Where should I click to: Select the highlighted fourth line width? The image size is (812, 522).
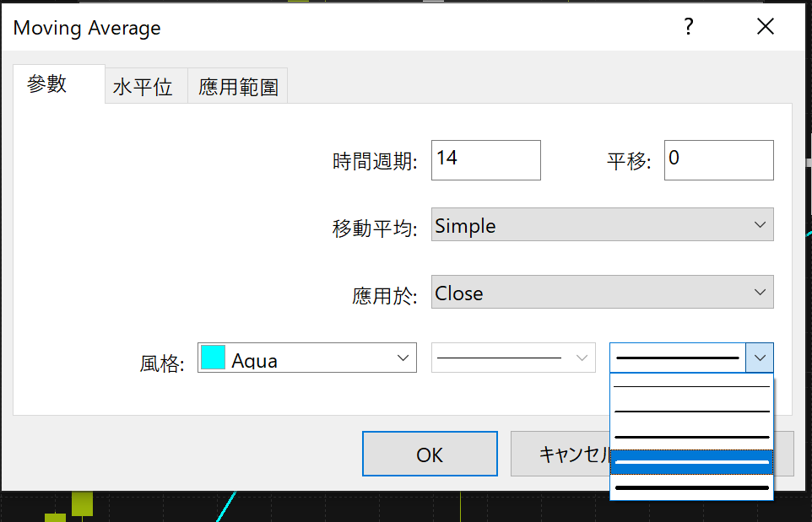pyautogui.click(x=692, y=462)
